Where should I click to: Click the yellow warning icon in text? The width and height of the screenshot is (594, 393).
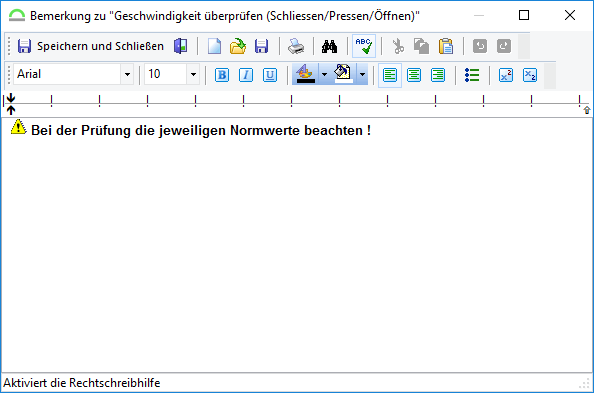(18, 127)
